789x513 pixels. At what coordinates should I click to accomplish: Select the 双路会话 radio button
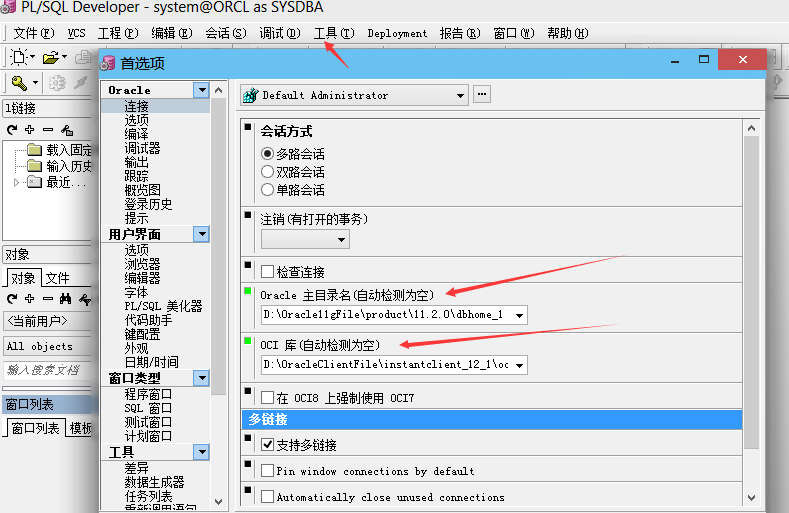click(x=267, y=172)
